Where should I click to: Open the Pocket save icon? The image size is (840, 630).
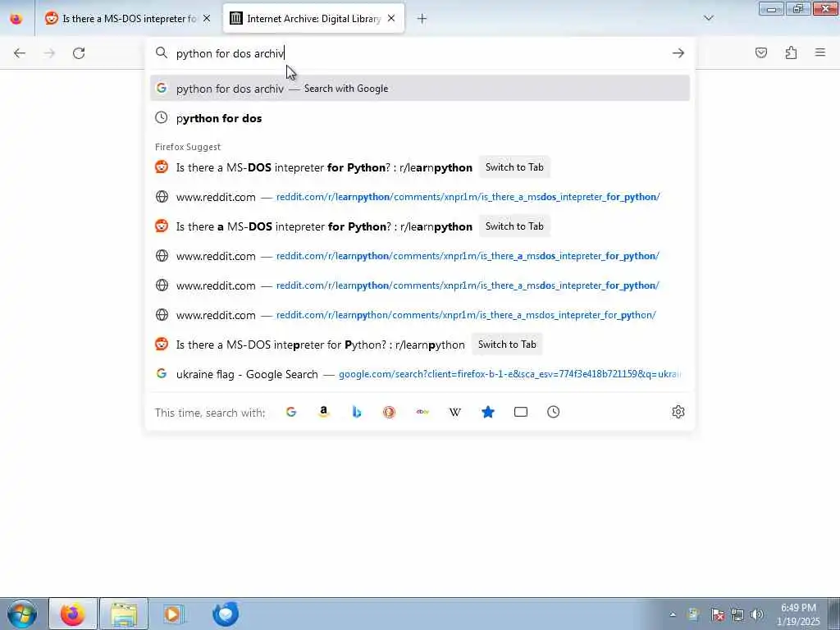pyautogui.click(x=761, y=52)
